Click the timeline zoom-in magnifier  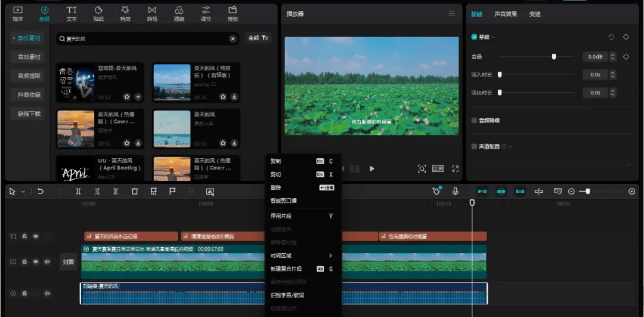pyautogui.click(x=631, y=191)
